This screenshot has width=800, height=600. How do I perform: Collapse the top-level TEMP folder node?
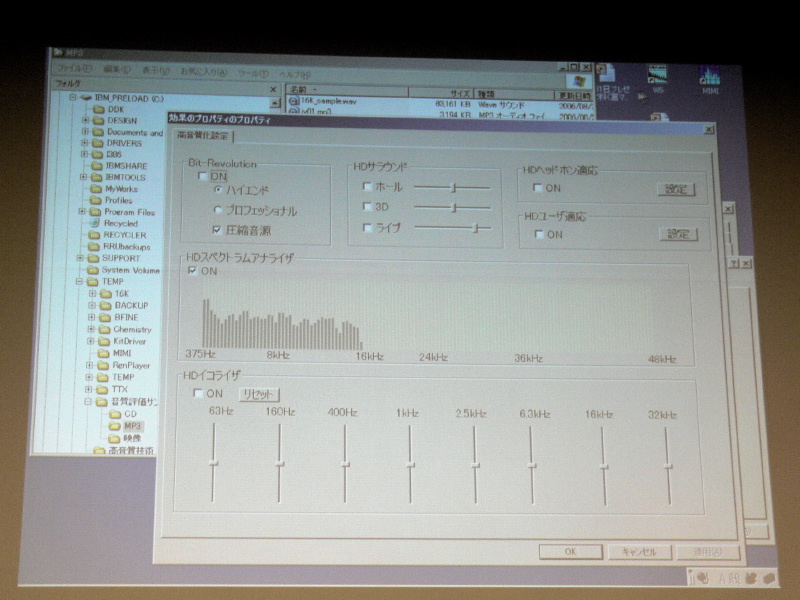point(79,282)
